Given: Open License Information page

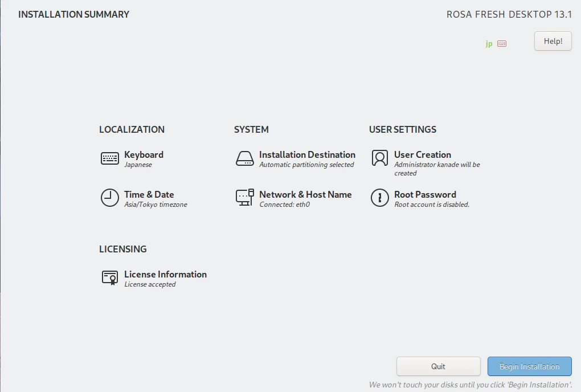Looking at the screenshot, I should pyautogui.click(x=165, y=274).
